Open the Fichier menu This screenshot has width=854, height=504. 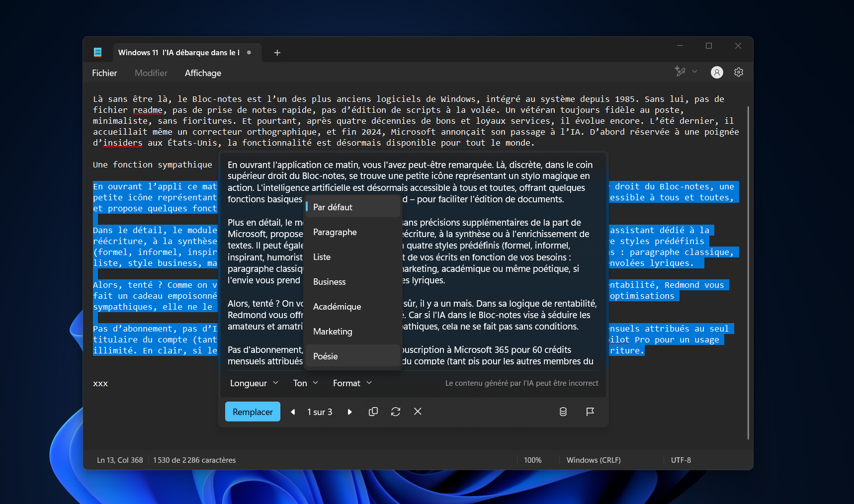point(104,73)
